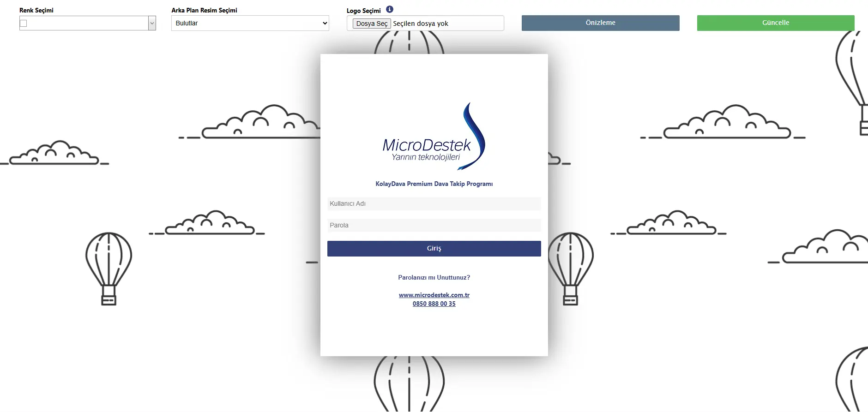
Task: Click the 'Seçilen dosya yok' file text
Action: (420, 24)
